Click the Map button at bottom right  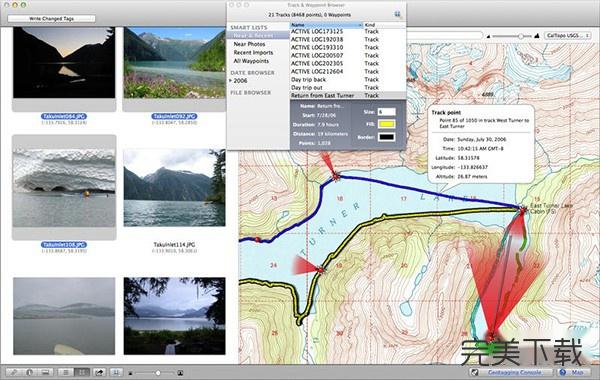click(x=575, y=372)
